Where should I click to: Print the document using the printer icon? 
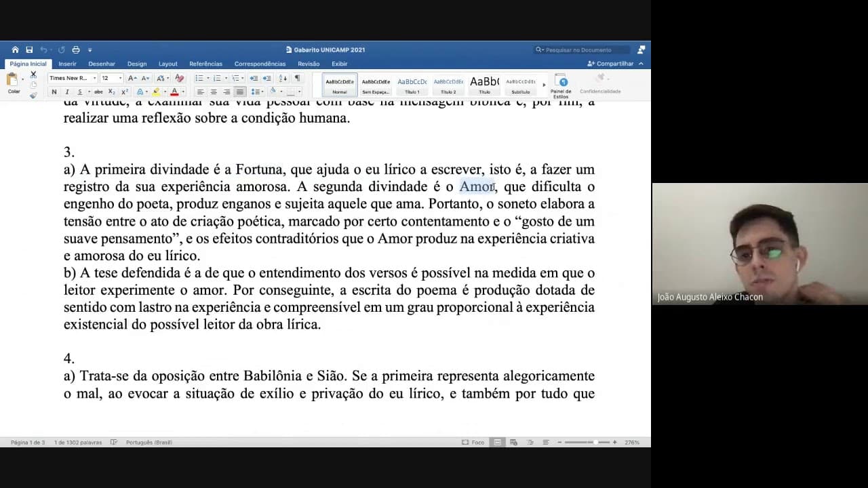(x=76, y=49)
